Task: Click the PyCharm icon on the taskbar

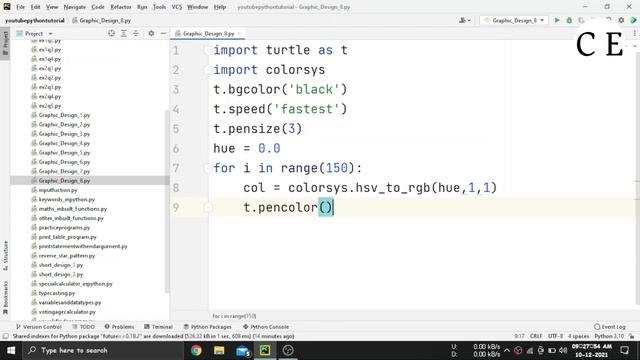Action: [x=265, y=350]
